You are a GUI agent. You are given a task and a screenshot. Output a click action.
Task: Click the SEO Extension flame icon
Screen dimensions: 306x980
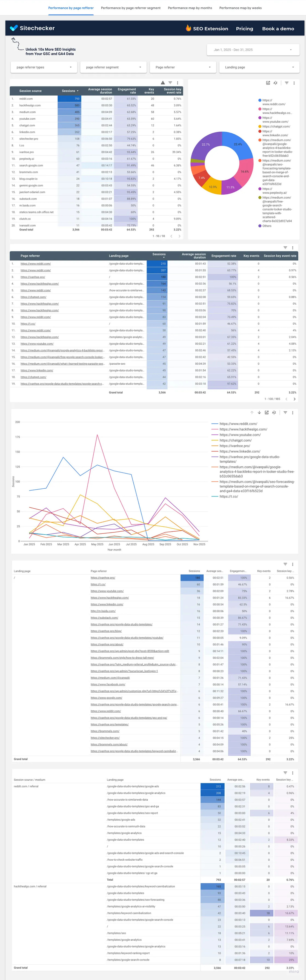pos(188,28)
